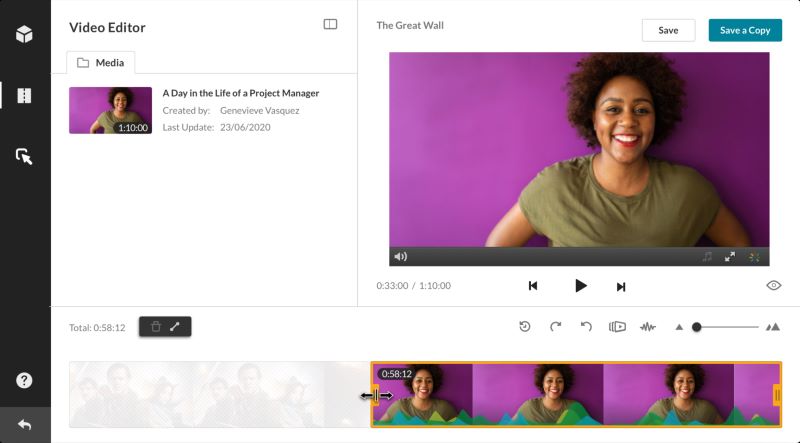Screen dimensions: 800x443
Task: Open the hotspots cursor tool in sidebar
Action: (24, 156)
